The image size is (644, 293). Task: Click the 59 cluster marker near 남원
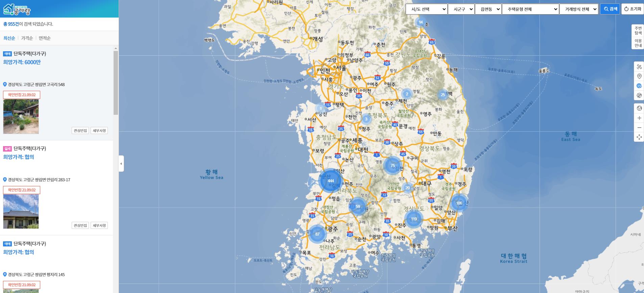(x=358, y=206)
